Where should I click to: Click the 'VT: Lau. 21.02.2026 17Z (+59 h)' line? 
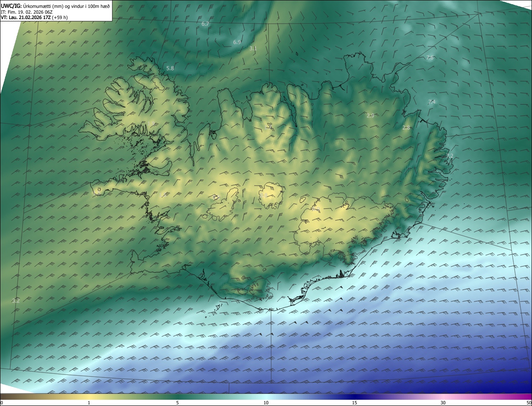click(x=34, y=17)
